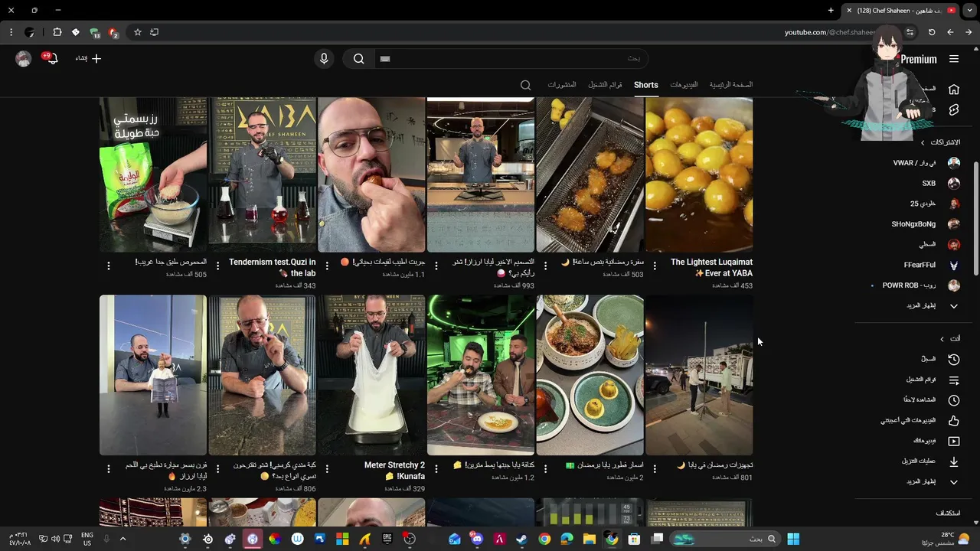Viewport: 980px width, 551px height.
Task: Open options menu for سفرة رمضانية short
Action: pyautogui.click(x=545, y=266)
